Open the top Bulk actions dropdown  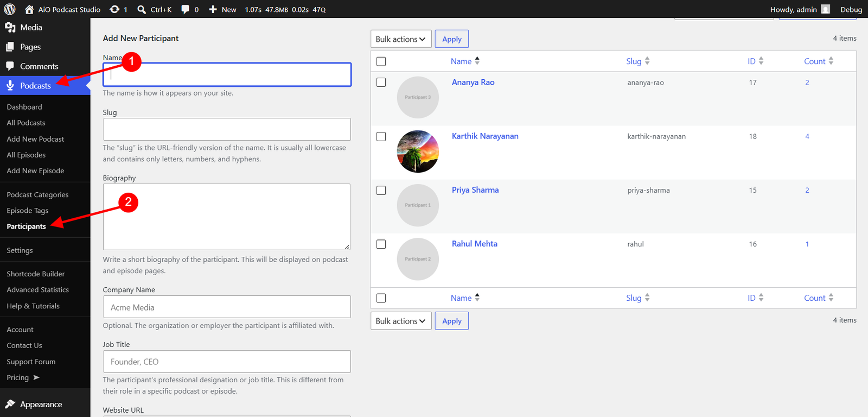tap(401, 39)
